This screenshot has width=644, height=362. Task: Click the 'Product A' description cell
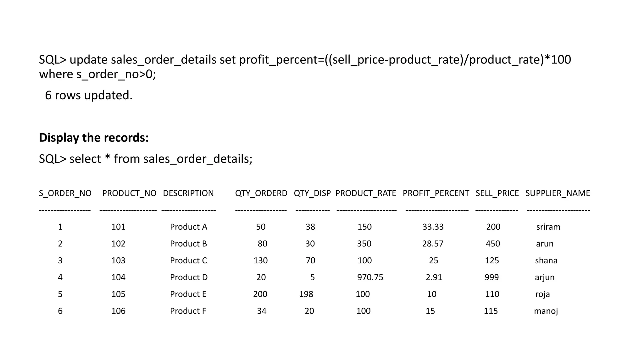click(188, 227)
